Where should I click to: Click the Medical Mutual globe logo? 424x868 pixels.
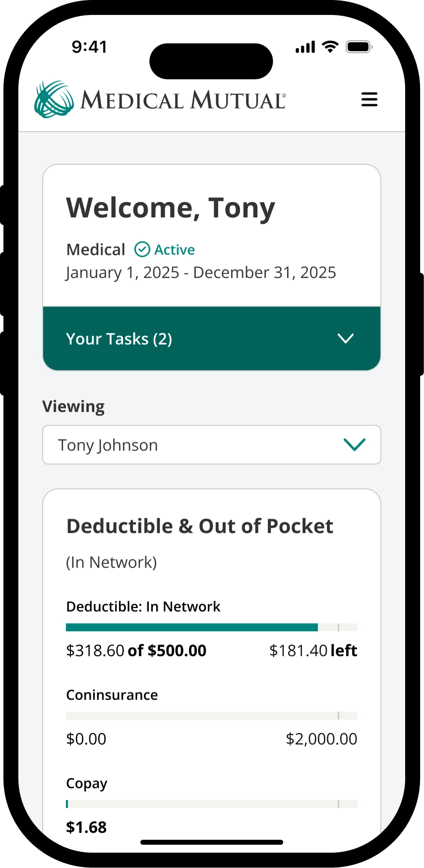(54, 99)
